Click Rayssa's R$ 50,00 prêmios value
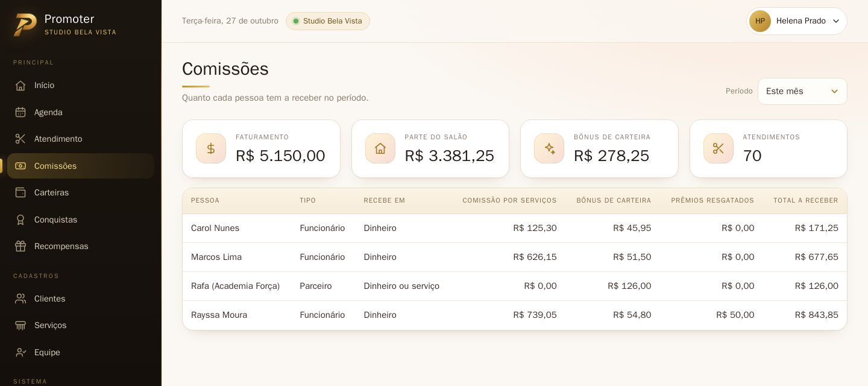The image size is (868, 386). [x=735, y=315]
